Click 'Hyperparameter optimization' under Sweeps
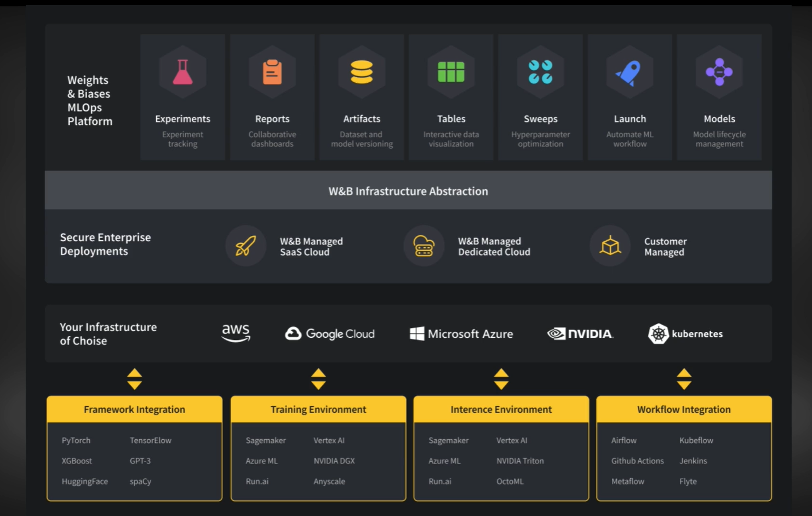 coord(540,139)
